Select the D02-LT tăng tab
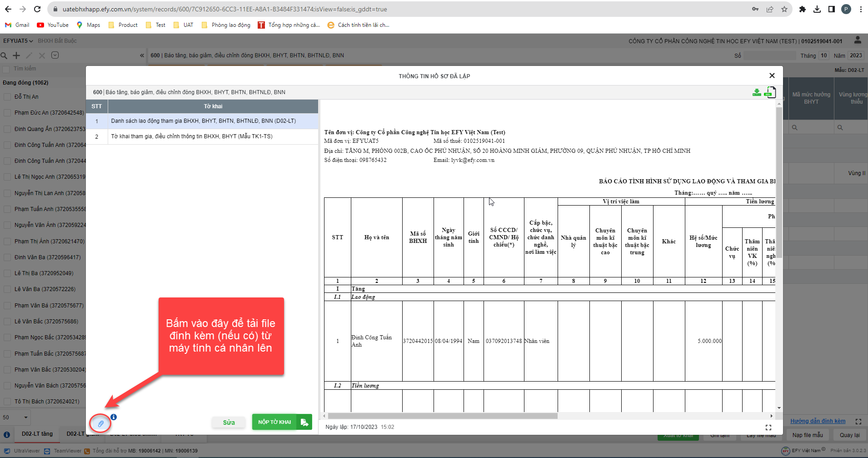Viewport: 868px width, 458px height. (x=37, y=434)
